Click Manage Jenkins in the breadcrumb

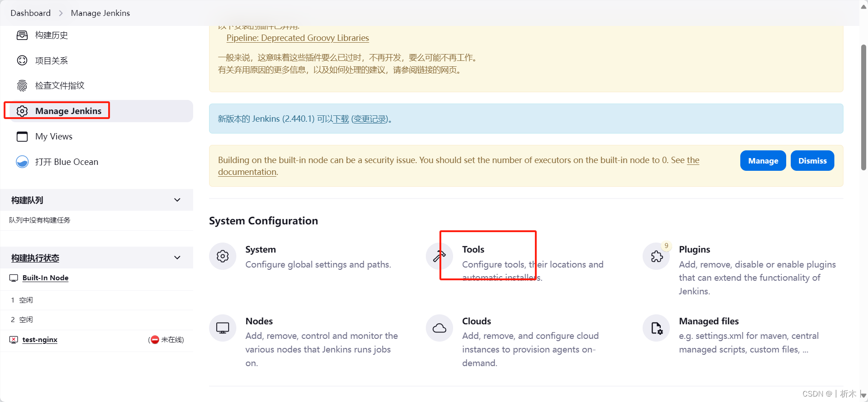point(100,13)
